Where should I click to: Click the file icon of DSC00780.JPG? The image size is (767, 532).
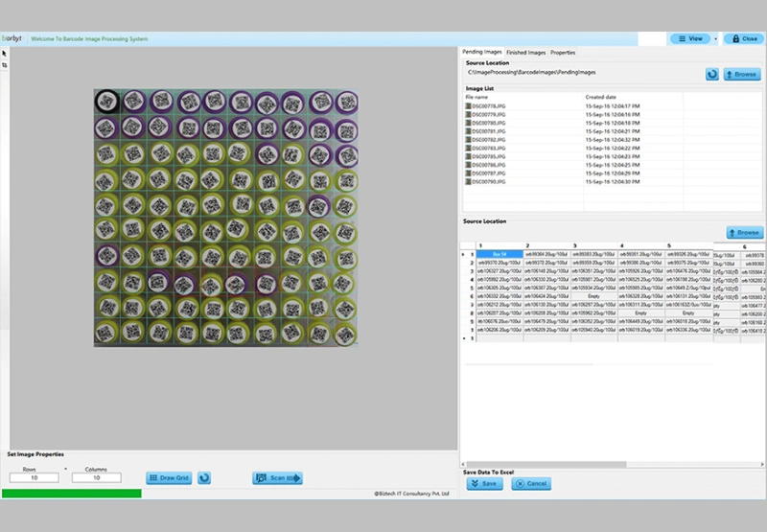tap(468, 123)
